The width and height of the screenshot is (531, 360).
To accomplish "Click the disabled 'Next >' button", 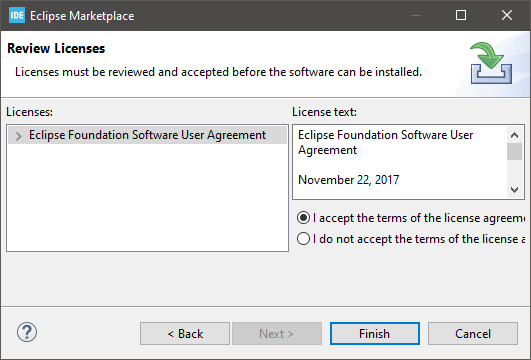I will click(277, 334).
